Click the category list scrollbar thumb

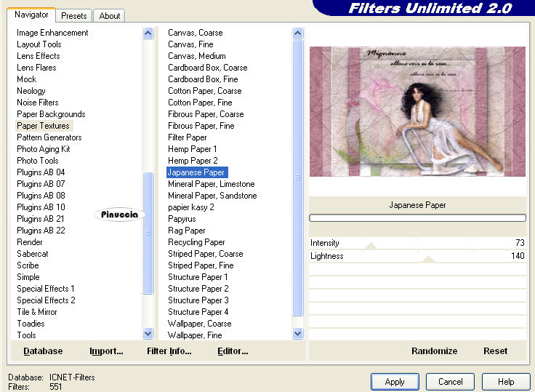tap(148, 233)
